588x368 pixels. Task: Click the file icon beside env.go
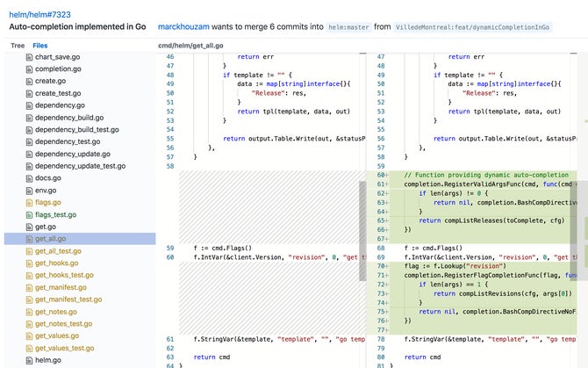pos(29,191)
